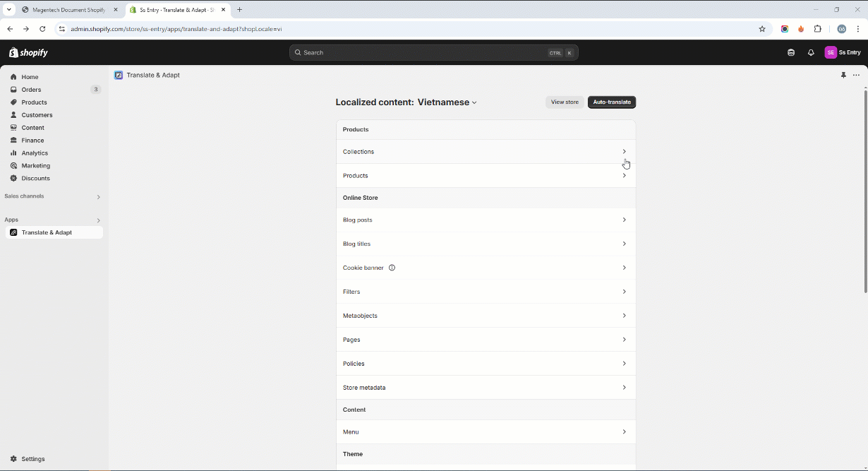Screen dimensions: 868x471
Task: Expand the Apps section in sidebar
Action: click(98, 220)
